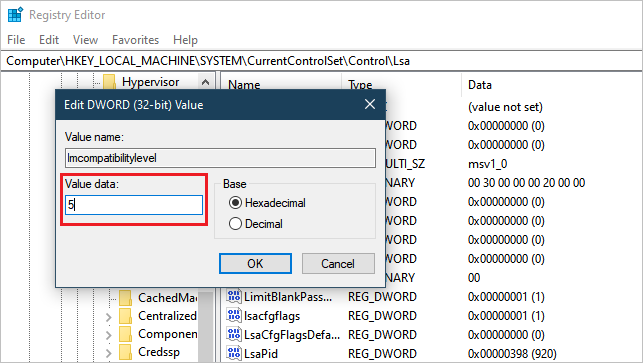
Task: Select the CachedMa tree item label
Action: coord(167,297)
